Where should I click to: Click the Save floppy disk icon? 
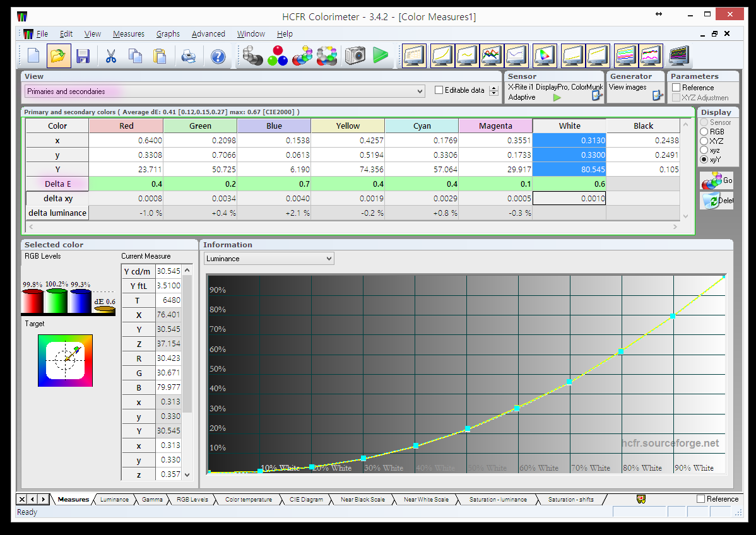click(83, 56)
